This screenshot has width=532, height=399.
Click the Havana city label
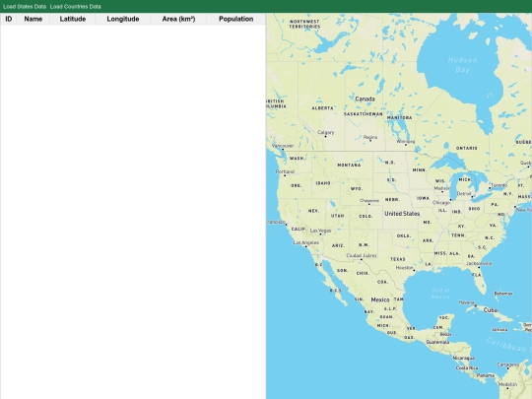(x=466, y=302)
